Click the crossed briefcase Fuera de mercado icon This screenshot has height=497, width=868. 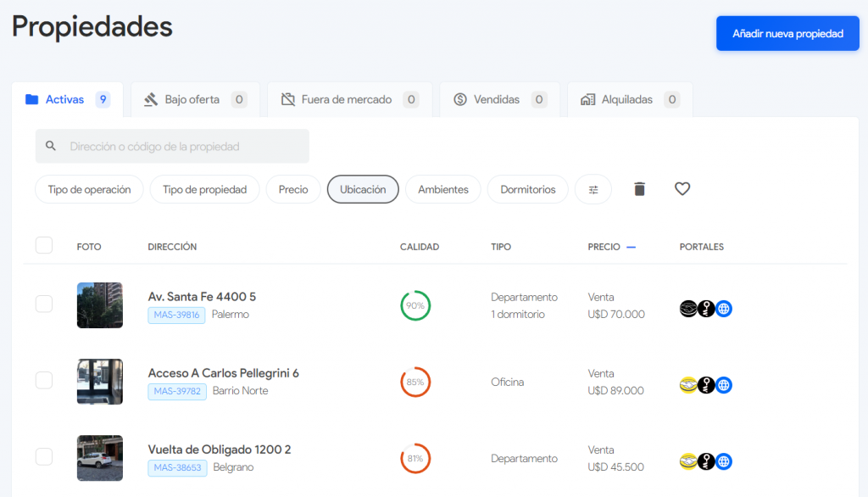pyautogui.click(x=288, y=100)
